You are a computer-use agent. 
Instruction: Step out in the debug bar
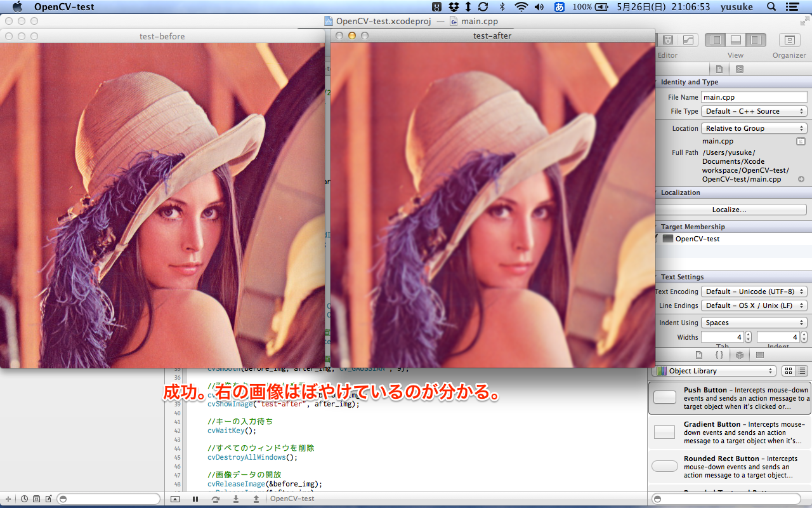(256, 499)
